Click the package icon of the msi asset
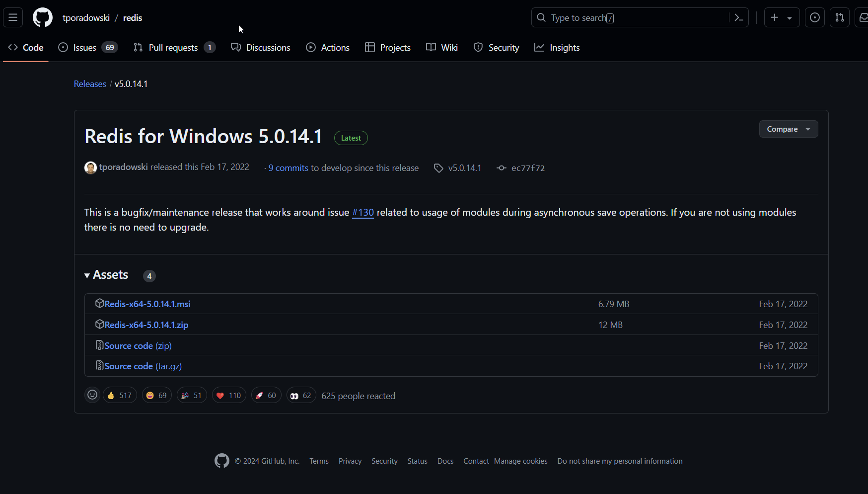The width and height of the screenshot is (868, 494). [x=99, y=303]
